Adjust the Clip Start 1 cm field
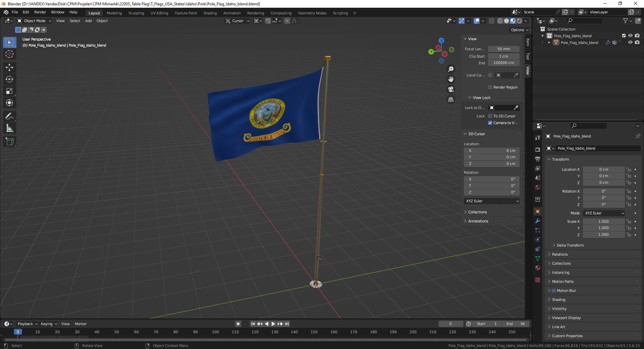The height and width of the screenshot is (349, 644). pos(504,56)
